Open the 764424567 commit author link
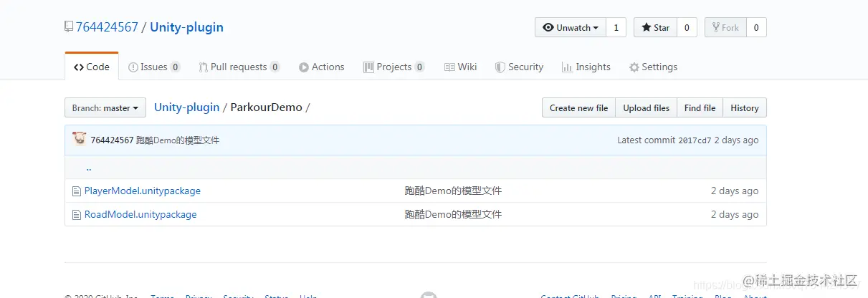 point(112,140)
